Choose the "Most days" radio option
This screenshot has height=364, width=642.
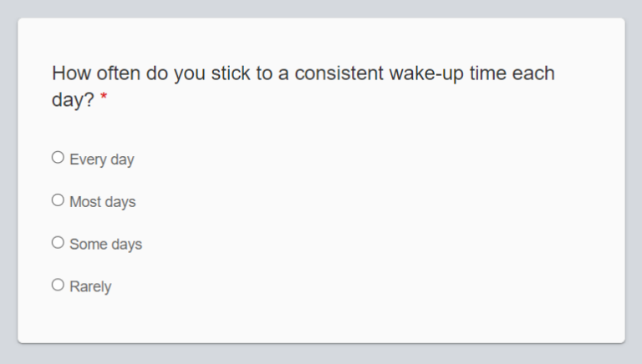58,200
